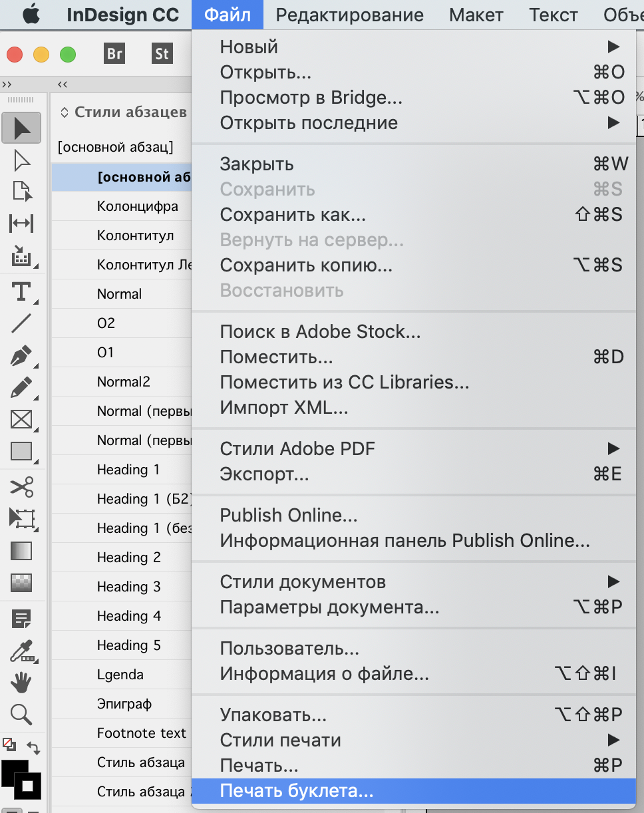Expand the tools panel double-arrow

point(7,84)
